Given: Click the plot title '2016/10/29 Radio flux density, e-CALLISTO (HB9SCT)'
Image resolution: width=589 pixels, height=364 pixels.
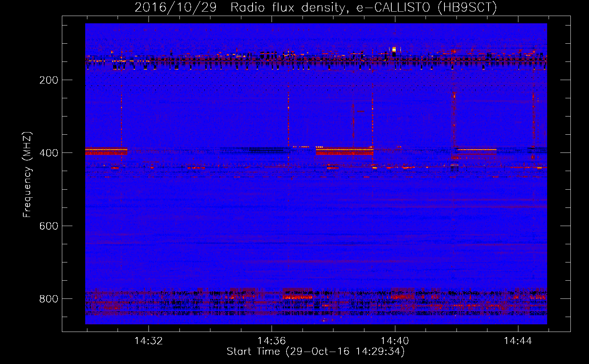Looking at the screenshot, I should click(316, 7).
